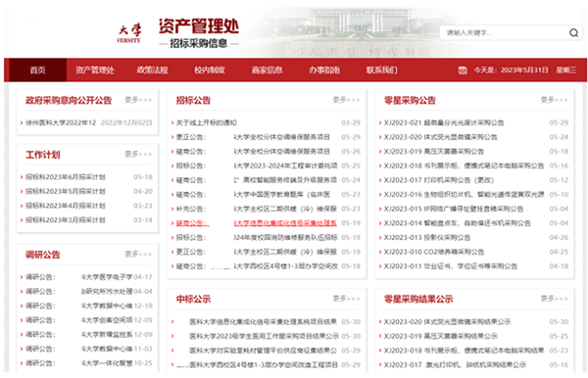
Task: Expand 更多 for 零星采购公告 section
Action: coord(554,100)
